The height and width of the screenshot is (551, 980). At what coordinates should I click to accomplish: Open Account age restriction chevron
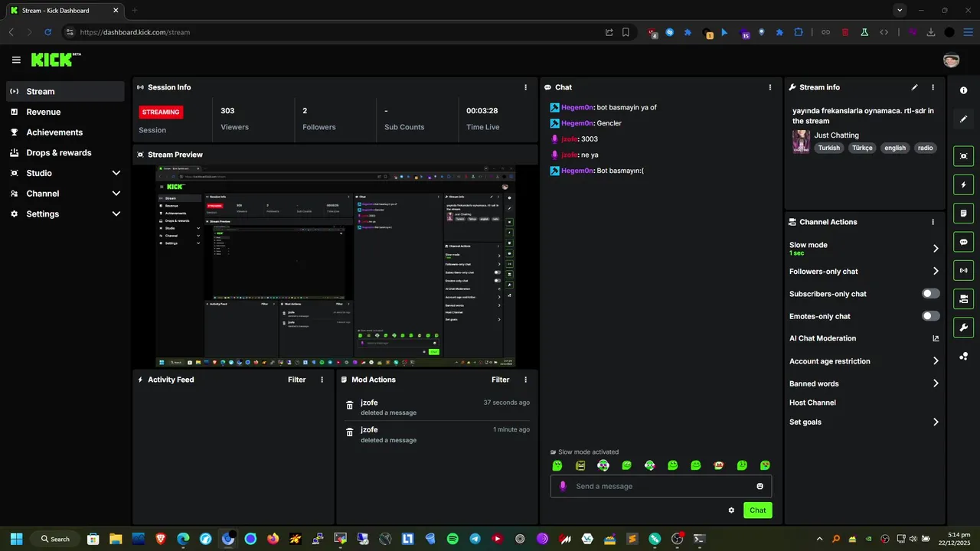(x=936, y=361)
